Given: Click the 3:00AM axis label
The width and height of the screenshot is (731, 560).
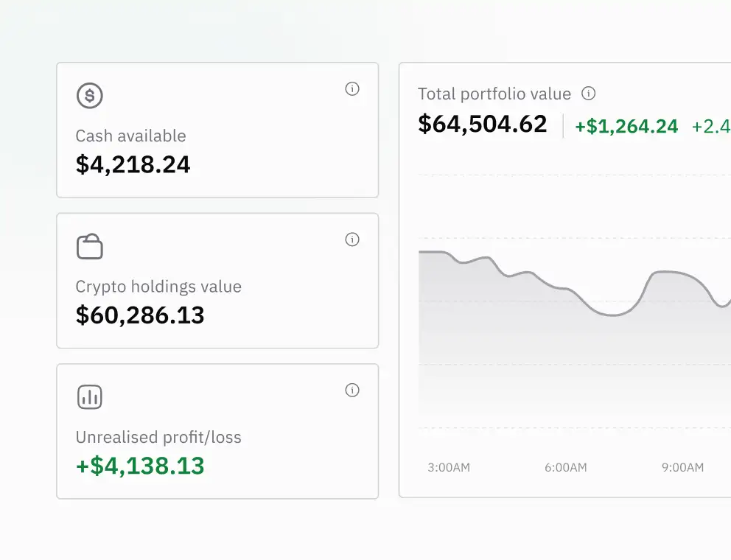Looking at the screenshot, I should click(x=449, y=467).
